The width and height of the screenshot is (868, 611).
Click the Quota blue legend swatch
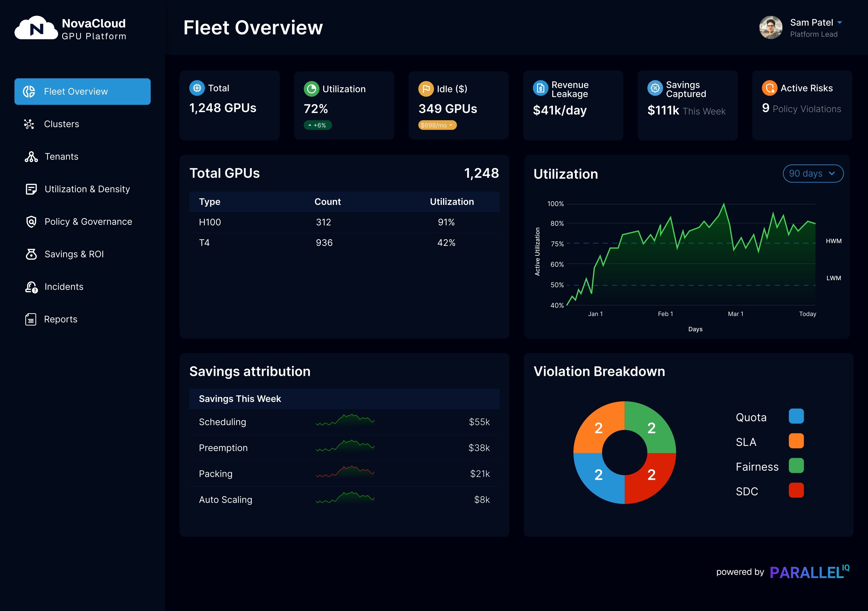click(x=796, y=416)
